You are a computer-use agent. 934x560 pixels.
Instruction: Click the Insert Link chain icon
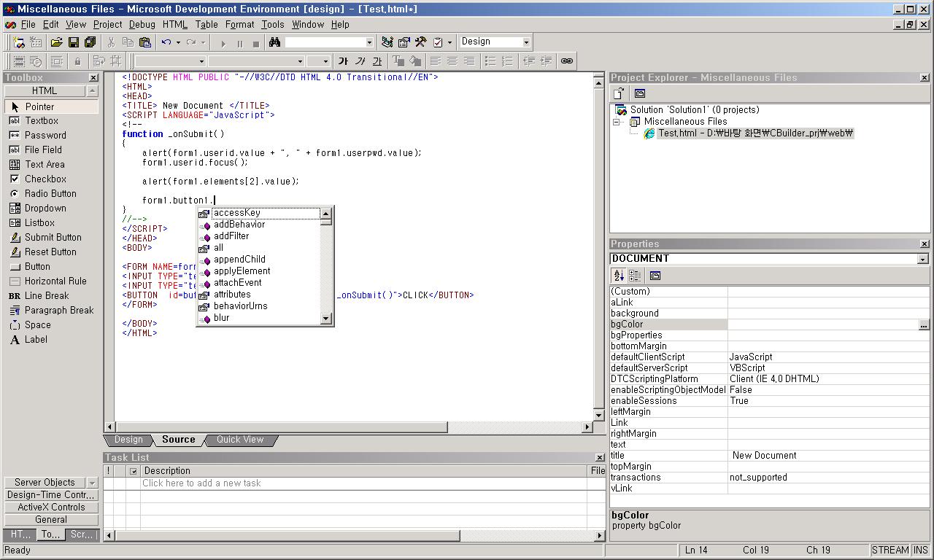coord(566,61)
